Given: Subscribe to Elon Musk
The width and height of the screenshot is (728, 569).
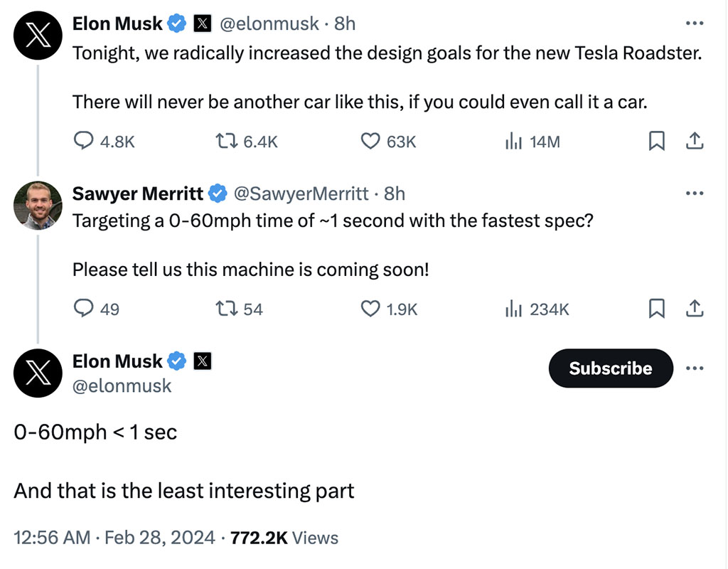Looking at the screenshot, I should pos(610,368).
